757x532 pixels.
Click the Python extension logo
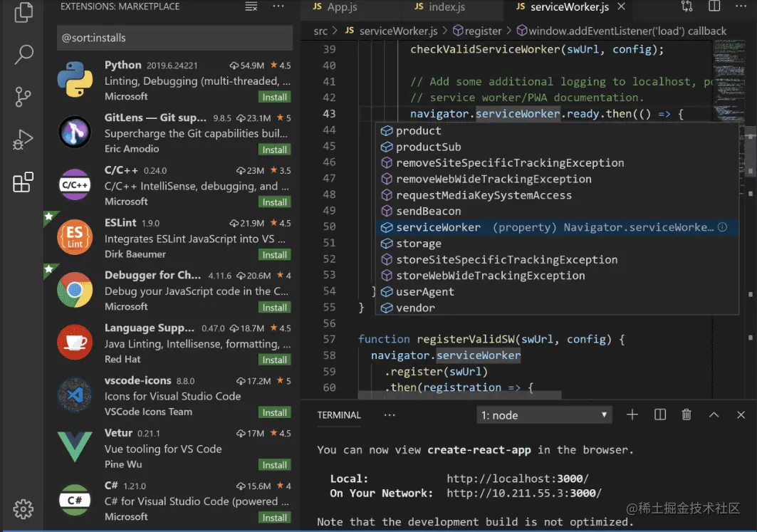click(75, 80)
